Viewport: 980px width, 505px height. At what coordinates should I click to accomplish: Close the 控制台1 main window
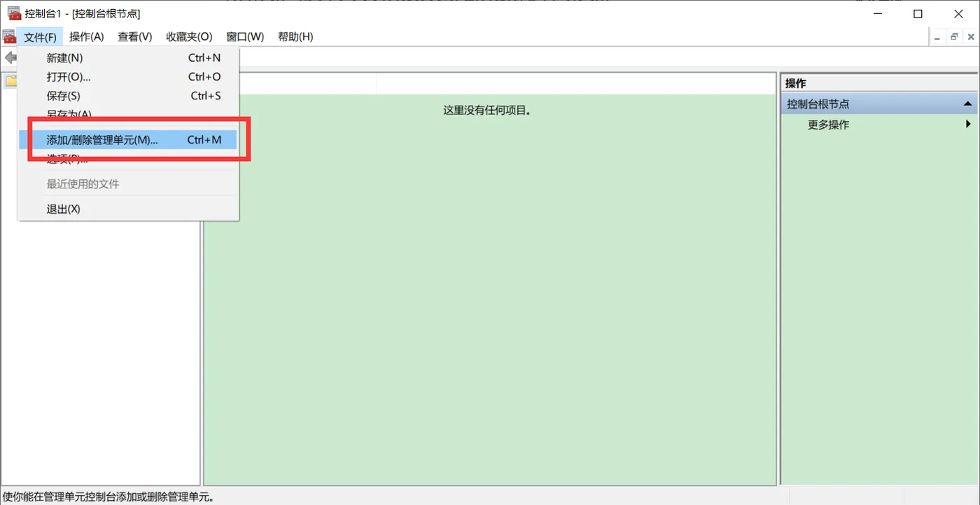(x=958, y=13)
